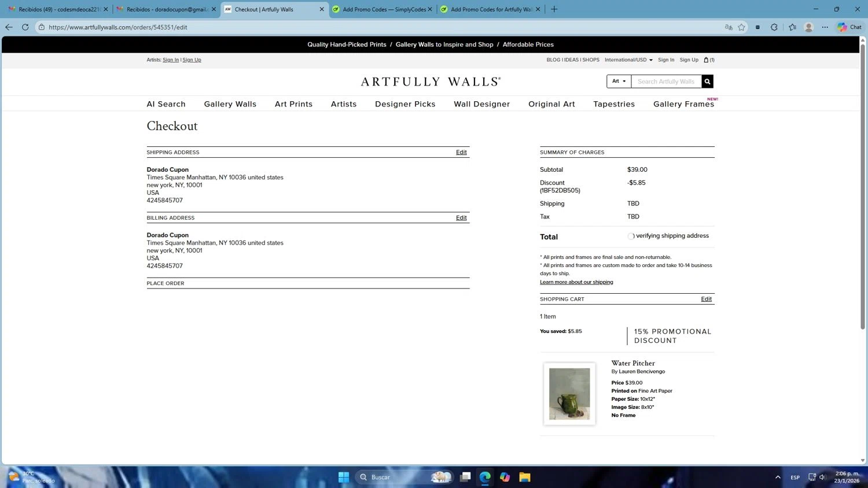Open the International/USD currency dropdown
The width and height of the screenshot is (868, 488).
(628, 60)
